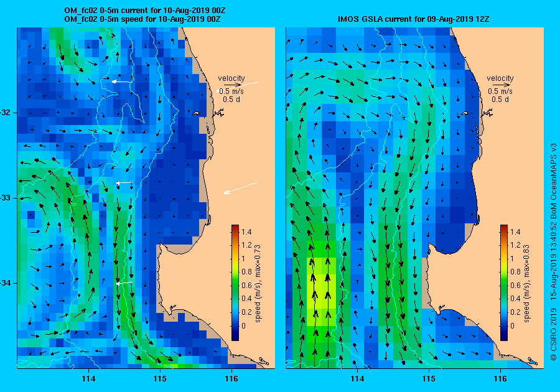Click the speed (m/s), max=0.73 label

[258, 284]
